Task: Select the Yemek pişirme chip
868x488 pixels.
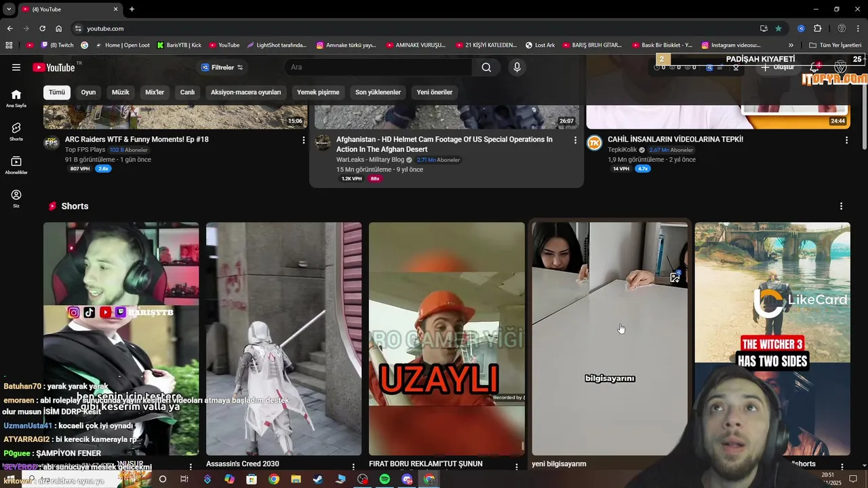Action: click(318, 92)
